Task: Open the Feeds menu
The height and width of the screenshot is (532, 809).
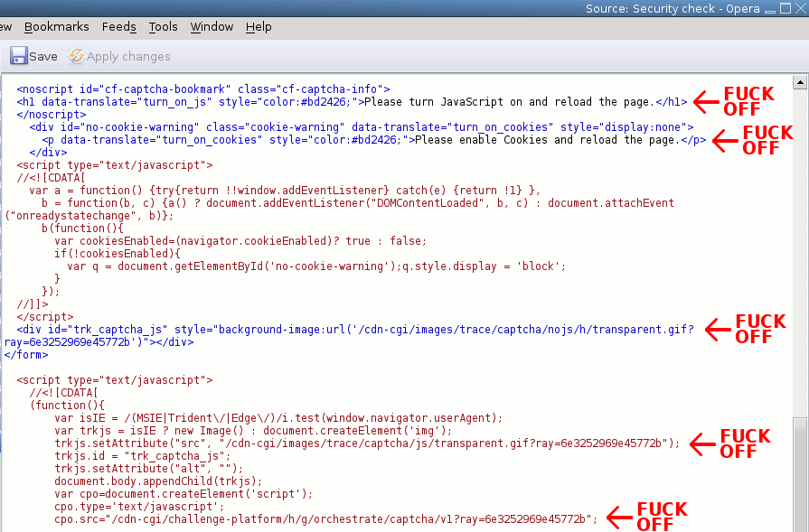Action: 118,27
